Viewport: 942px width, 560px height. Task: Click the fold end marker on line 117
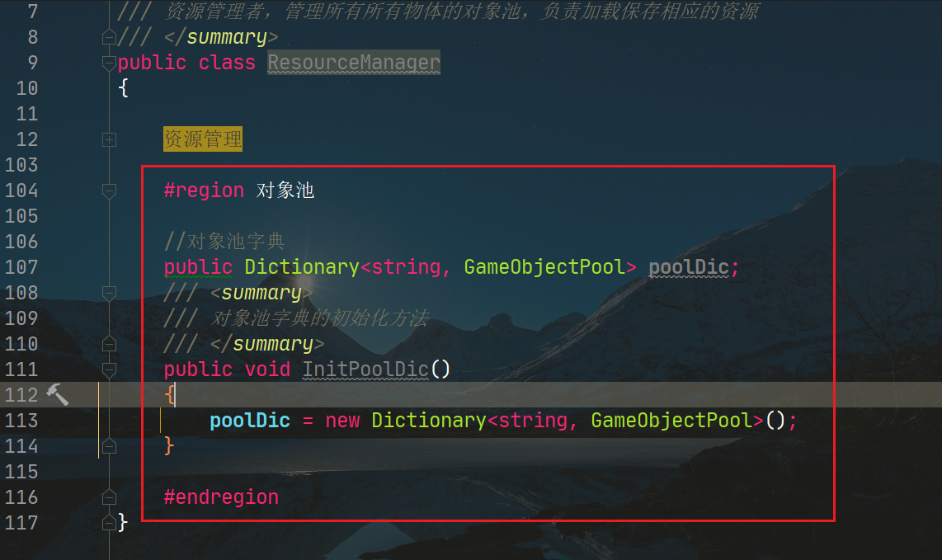(x=109, y=523)
